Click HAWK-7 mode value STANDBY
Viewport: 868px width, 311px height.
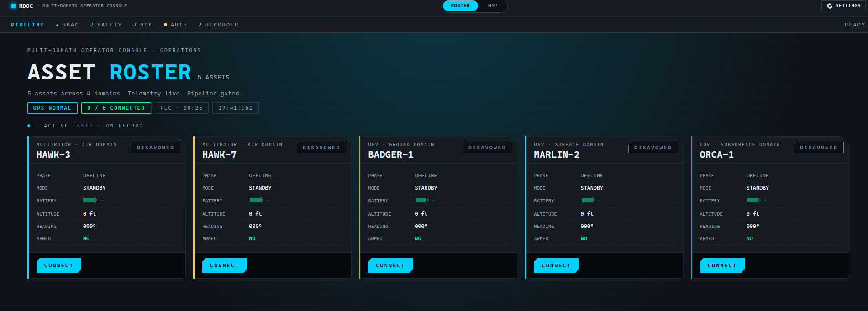[260, 188]
